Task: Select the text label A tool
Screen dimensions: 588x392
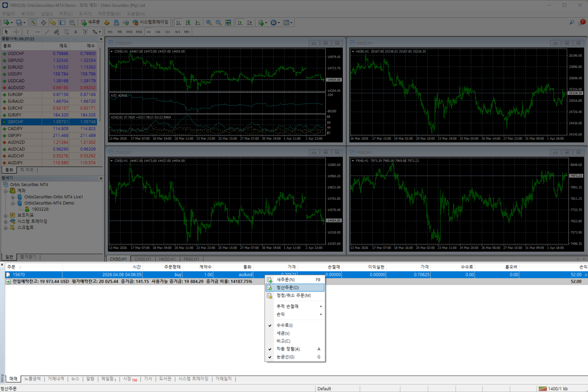Action: 75,32
